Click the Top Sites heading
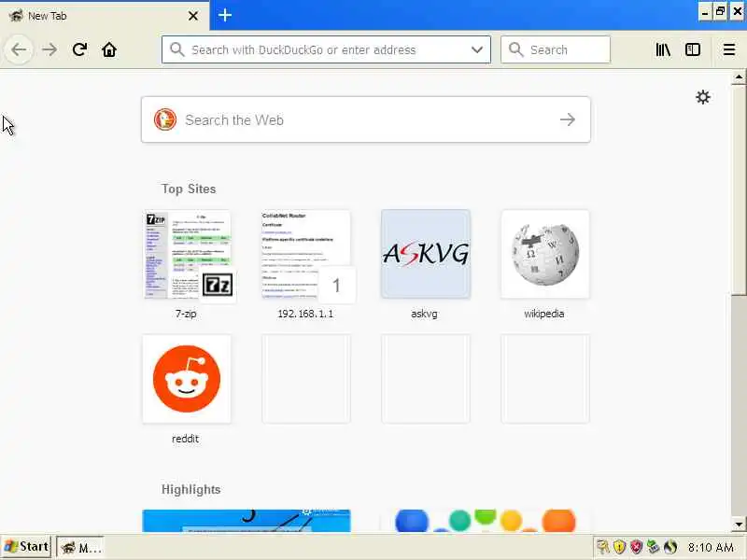This screenshot has width=747, height=560. click(189, 189)
